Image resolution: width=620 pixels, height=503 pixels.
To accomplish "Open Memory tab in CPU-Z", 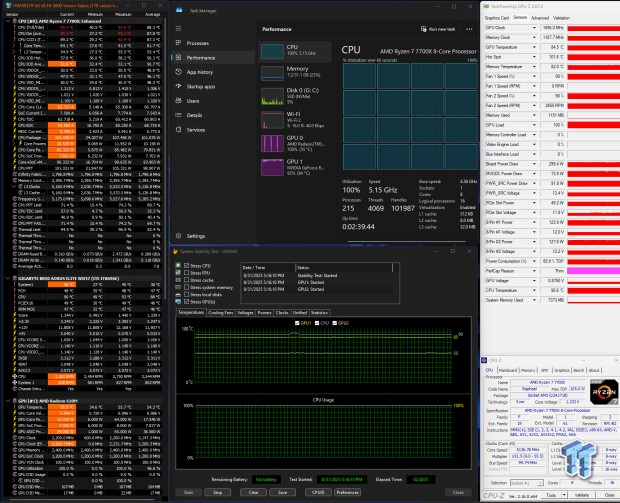I will (x=528, y=371).
